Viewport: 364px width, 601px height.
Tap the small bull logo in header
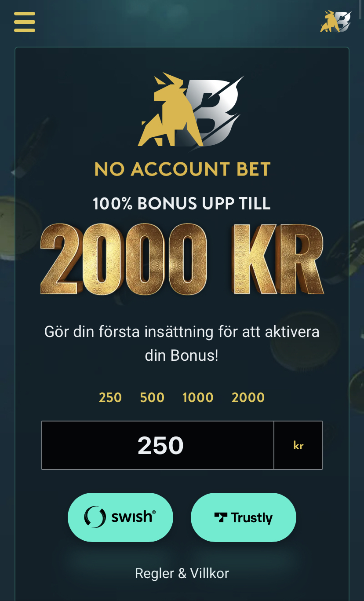(336, 22)
